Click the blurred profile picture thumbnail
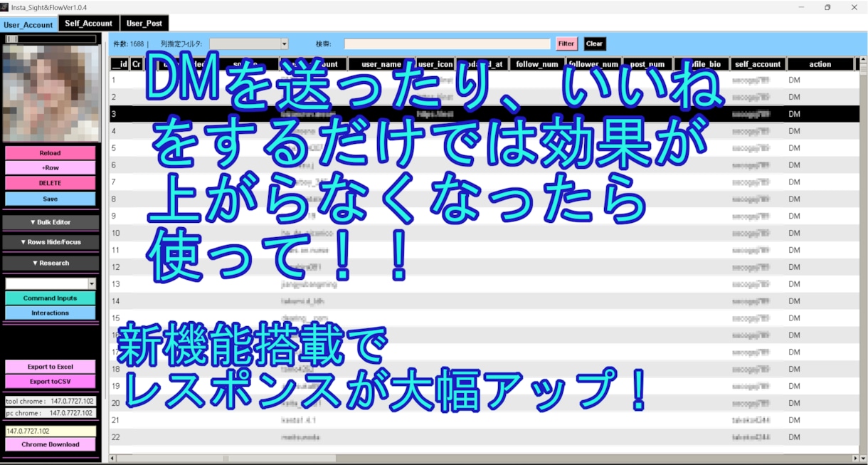Image resolution: width=868 pixels, height=465 pixels. click(50, 93)
